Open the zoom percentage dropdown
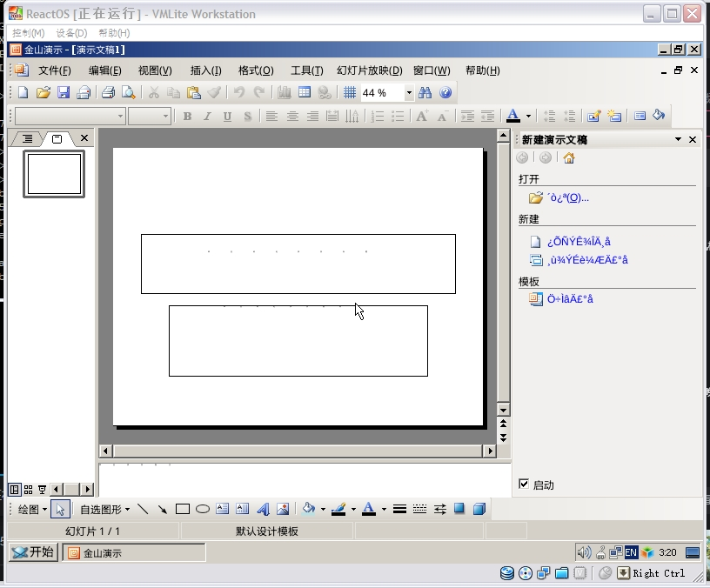The width and height of the screenshot is (710, 588). pos(408,92)
